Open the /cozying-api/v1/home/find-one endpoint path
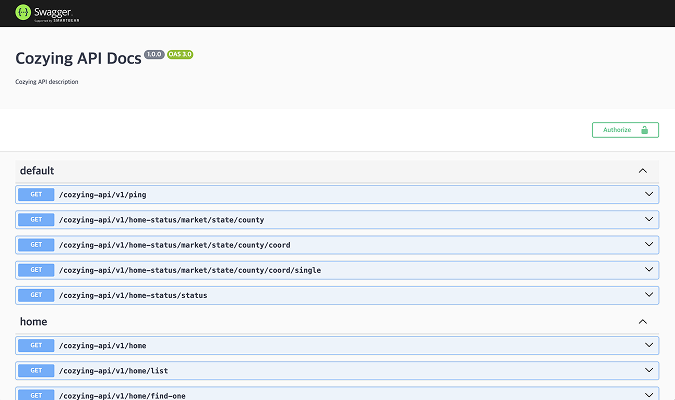The width and height of the screenshot is (675, 400). (122, 395)
